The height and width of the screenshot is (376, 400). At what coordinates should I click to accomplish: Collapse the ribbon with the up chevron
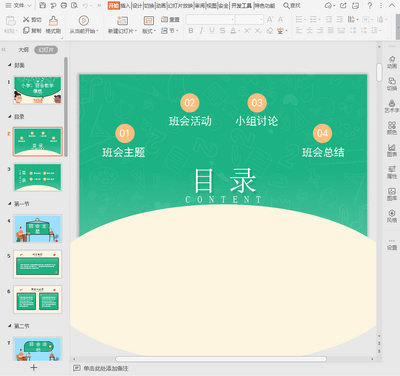[x=392, y=5]
